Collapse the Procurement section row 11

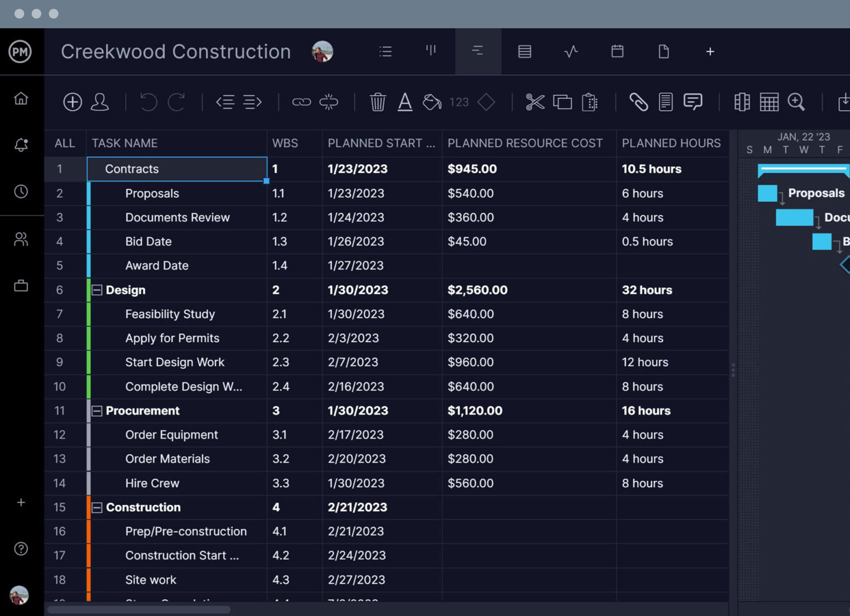[98, 411]
